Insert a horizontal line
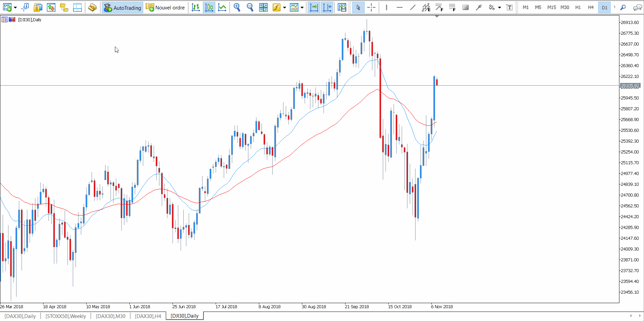The width and height of the screenshot is (644, 321). (x=399, y=7)
